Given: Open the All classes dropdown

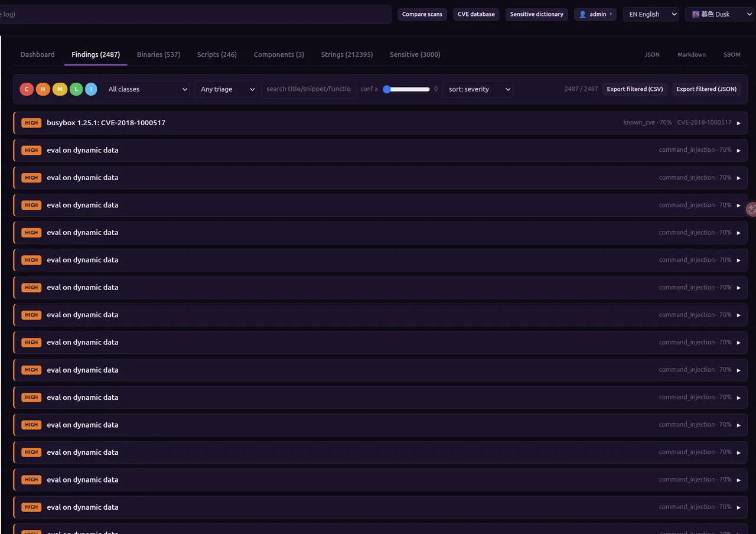Looking at the screenshot, I should click(x=146, y=89).
